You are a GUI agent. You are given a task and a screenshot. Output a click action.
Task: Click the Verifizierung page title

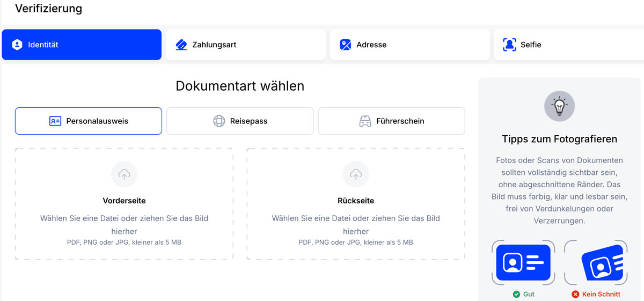pyautogui.click(x=49, y=9)
